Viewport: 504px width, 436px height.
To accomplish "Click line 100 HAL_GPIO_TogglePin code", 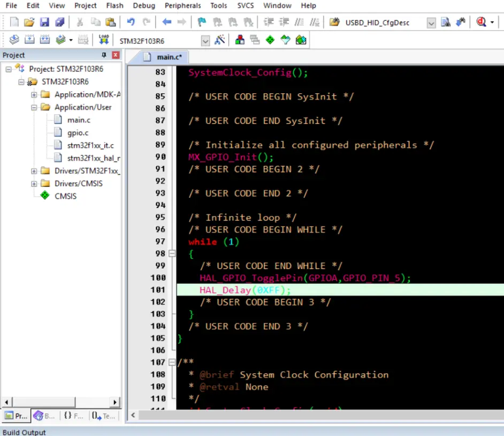I will pos(305,278).
